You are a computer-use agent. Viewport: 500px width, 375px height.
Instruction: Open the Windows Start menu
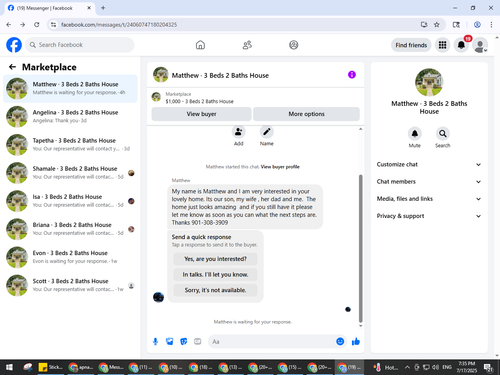[x=9, y=367]
